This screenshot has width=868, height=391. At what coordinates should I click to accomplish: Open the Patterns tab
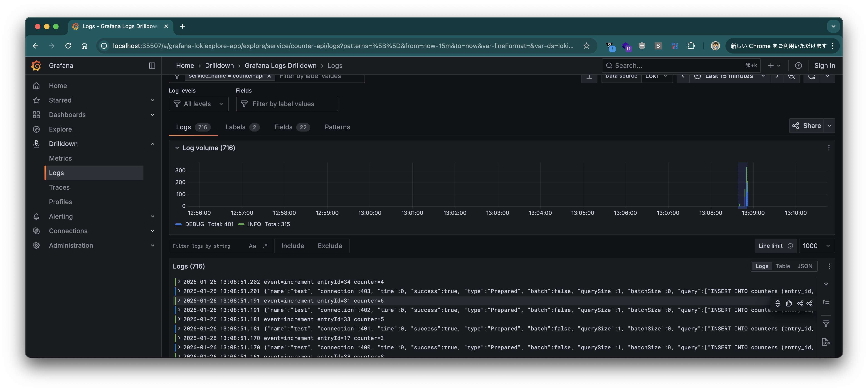point(337,127)
